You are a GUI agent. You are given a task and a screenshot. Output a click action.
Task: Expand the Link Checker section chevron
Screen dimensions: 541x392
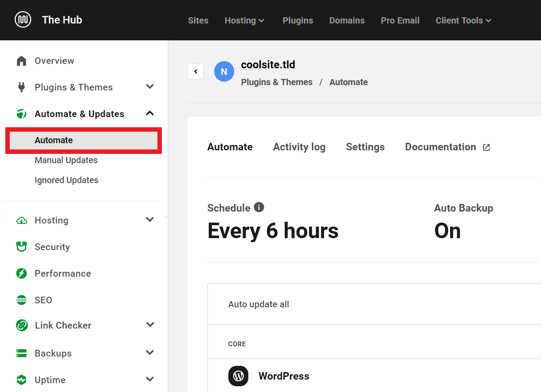click(150, 325)
